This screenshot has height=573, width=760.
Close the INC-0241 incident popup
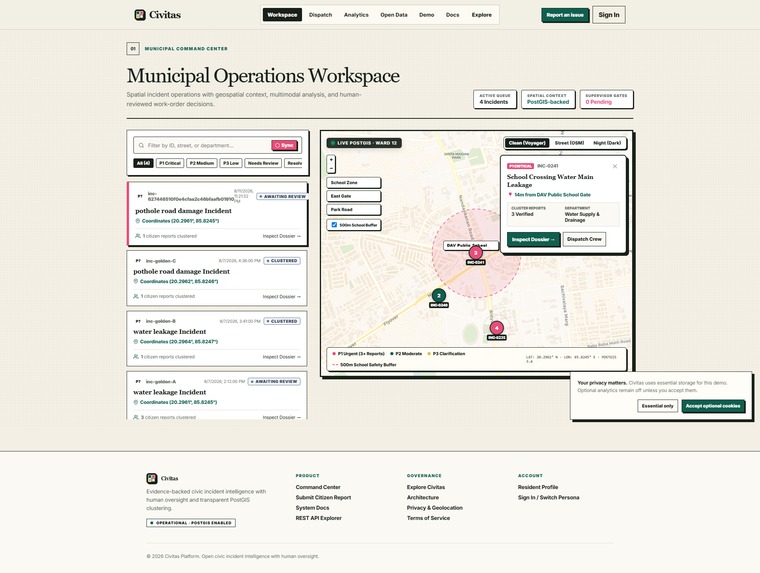[615, 166]
